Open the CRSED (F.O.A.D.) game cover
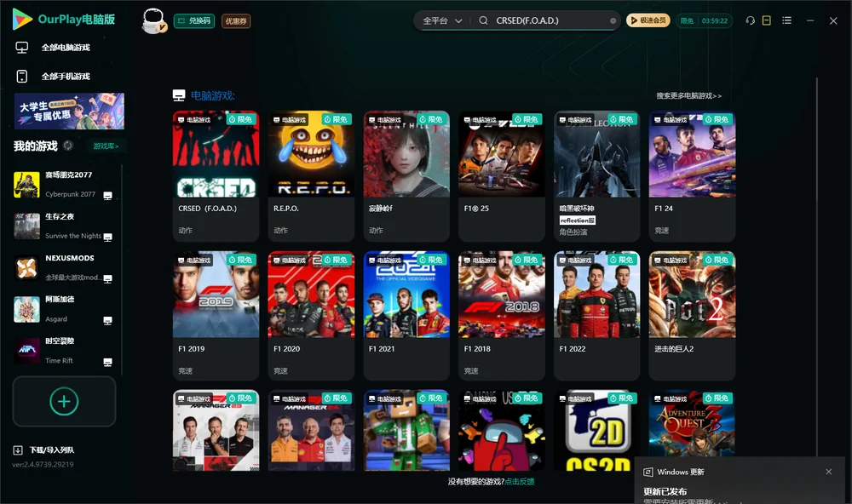 pyautogui.click(x=216, y=154)
